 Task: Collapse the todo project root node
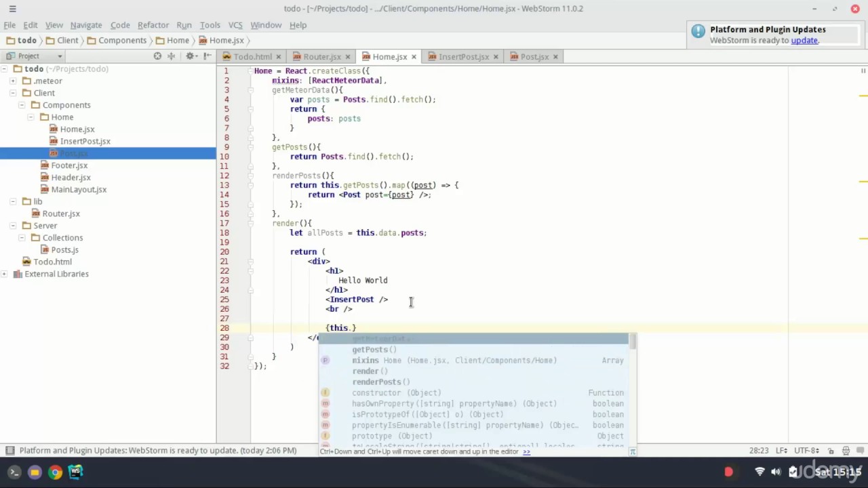click(x=4, y=69)
